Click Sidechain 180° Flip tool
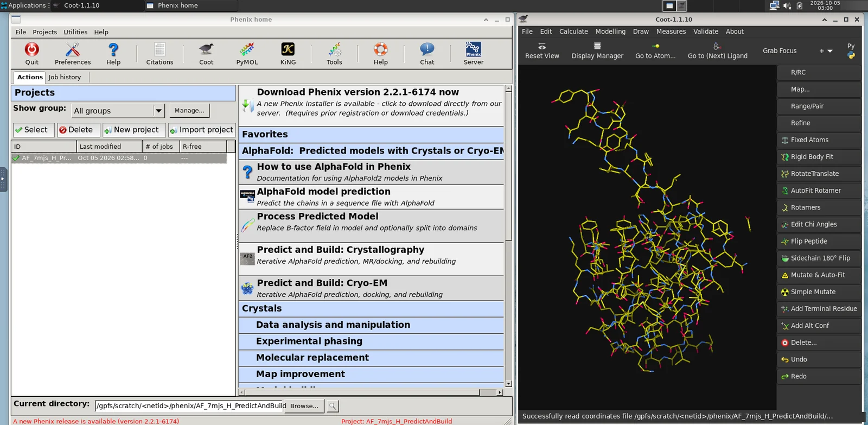This screenshot has height=425, width=868. point(819,258)
